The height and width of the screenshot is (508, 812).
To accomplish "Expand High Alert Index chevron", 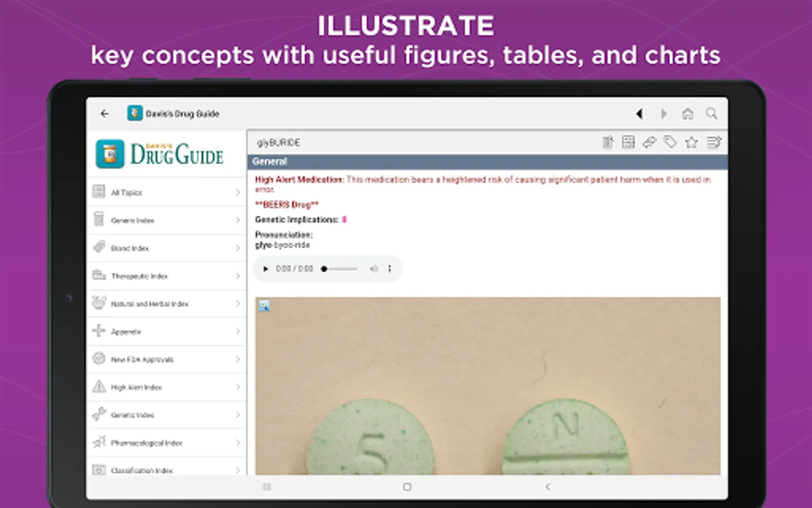I will tap(237, 387).
